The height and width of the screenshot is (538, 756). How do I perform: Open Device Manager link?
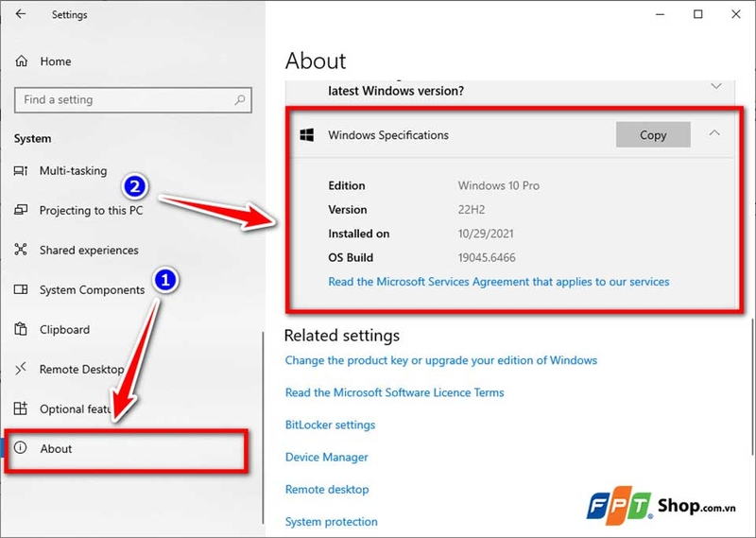tap(326, 458)
